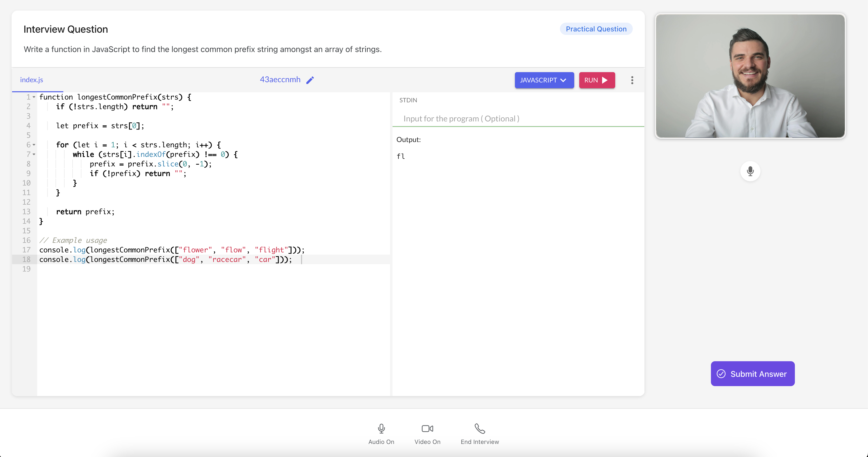Toggle the Video On camera control
The width and height of the screenshot is (868, 457).
tap(427, 429)
